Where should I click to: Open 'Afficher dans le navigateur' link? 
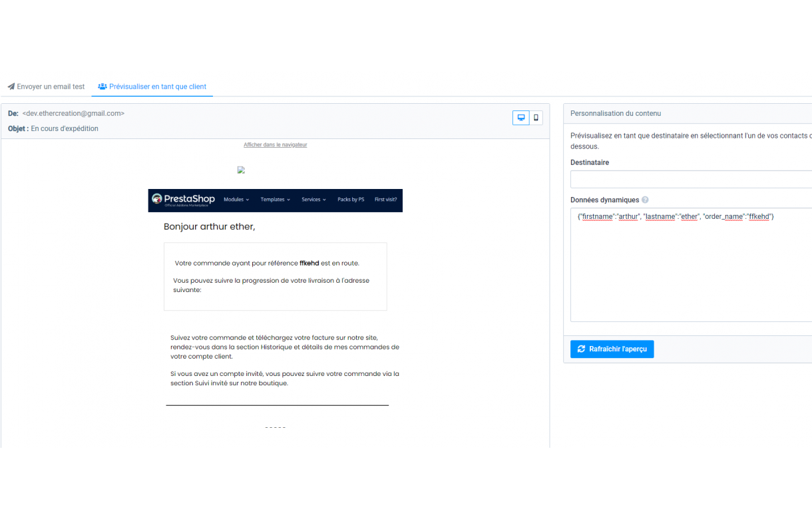pyautogui.click(x=276, y=144)
